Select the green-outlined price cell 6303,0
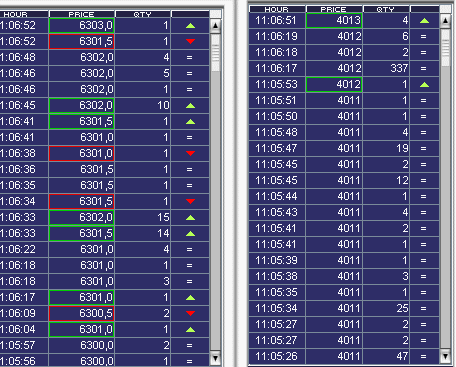 (x=82, y=26)
